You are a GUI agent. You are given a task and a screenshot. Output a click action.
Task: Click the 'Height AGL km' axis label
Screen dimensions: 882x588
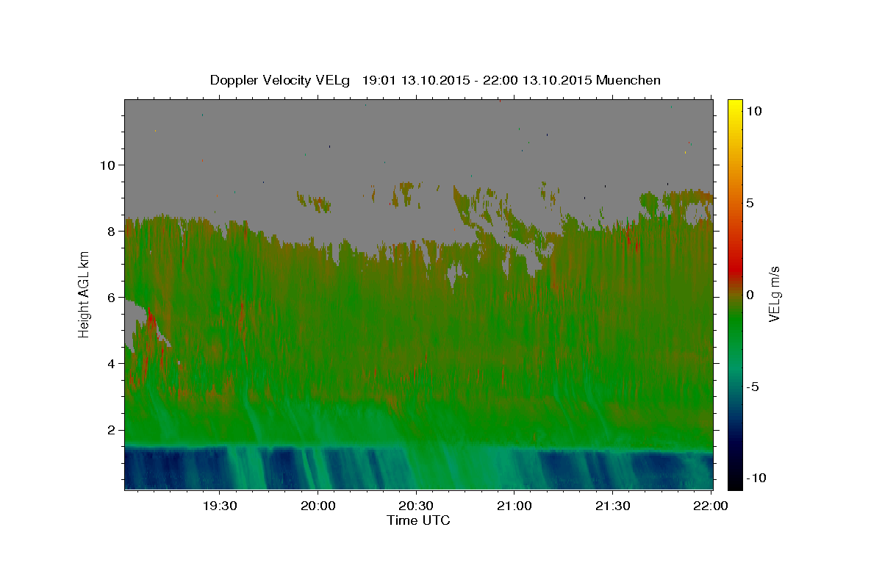[84, 294]
